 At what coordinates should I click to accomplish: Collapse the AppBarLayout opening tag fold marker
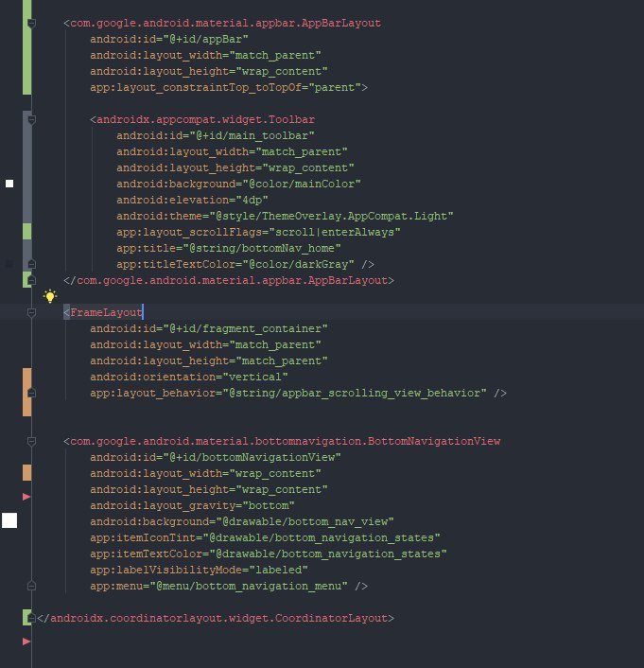click(31, 23)
